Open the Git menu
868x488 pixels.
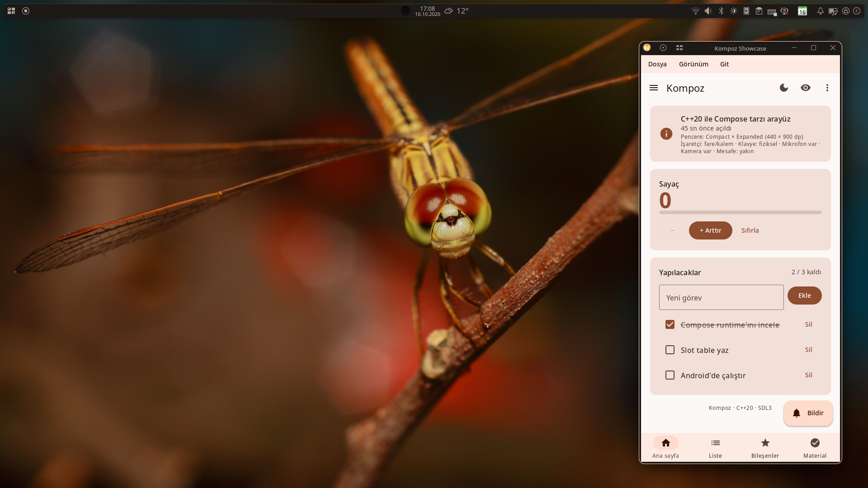pos(724,64)
